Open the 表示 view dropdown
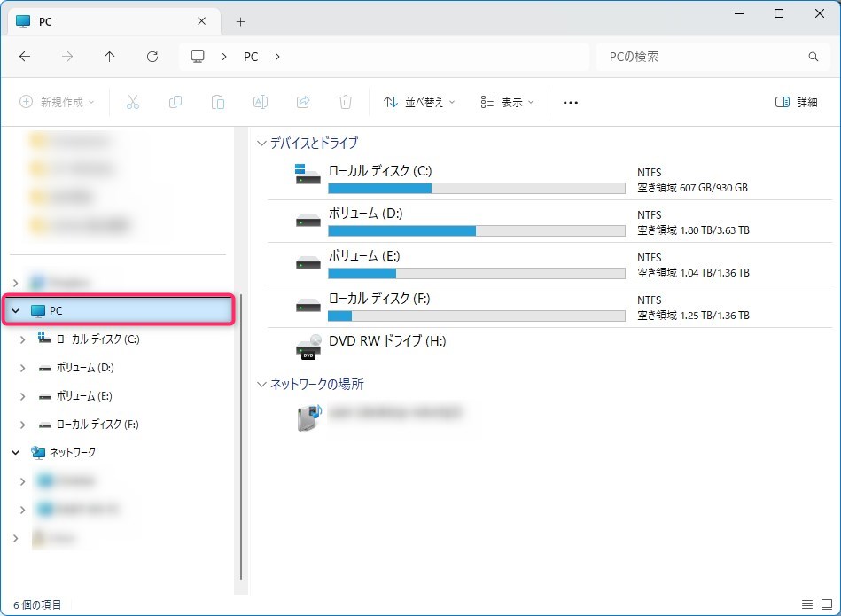 [x=507, y=102]
